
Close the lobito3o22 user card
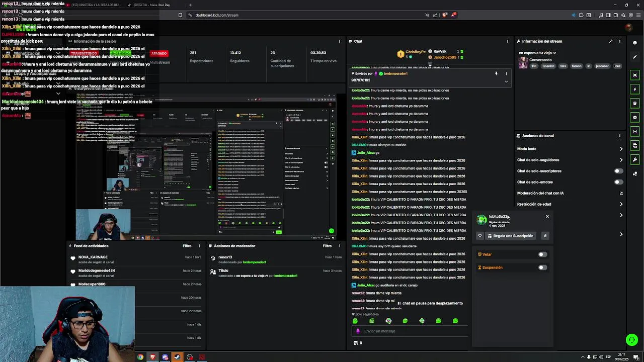click(x=547, y=217)
